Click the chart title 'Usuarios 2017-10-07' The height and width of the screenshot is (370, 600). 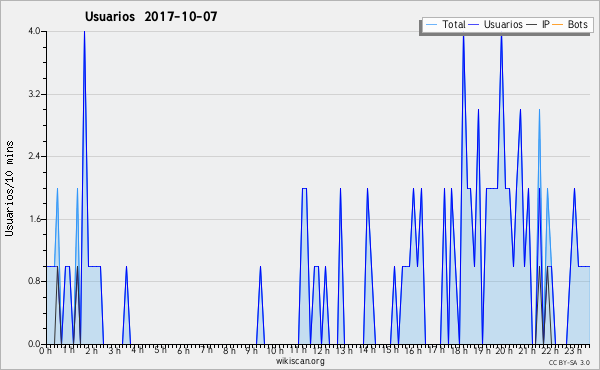coord(151,16)
